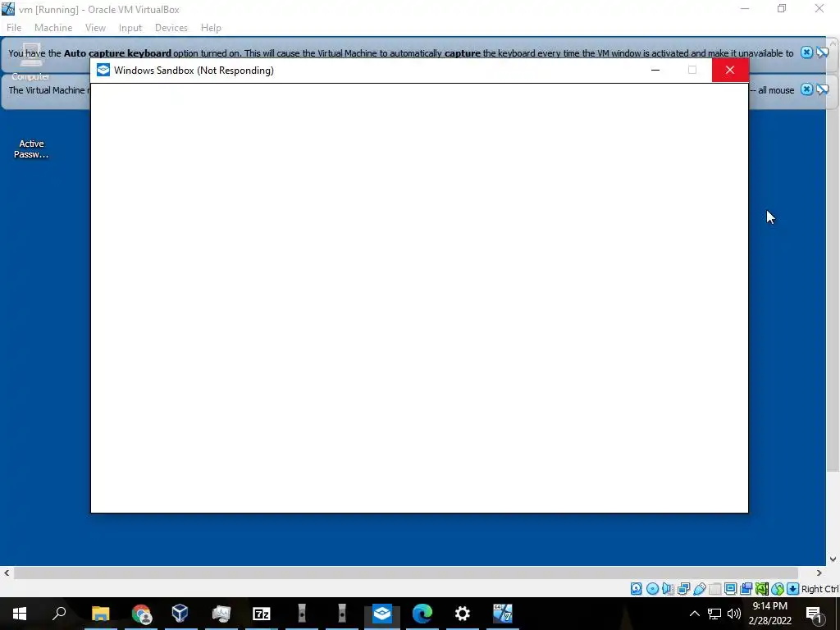The height and width of the screenshot is (630, 840).
Task: Click the display status icon
Action: click(730, 589)
